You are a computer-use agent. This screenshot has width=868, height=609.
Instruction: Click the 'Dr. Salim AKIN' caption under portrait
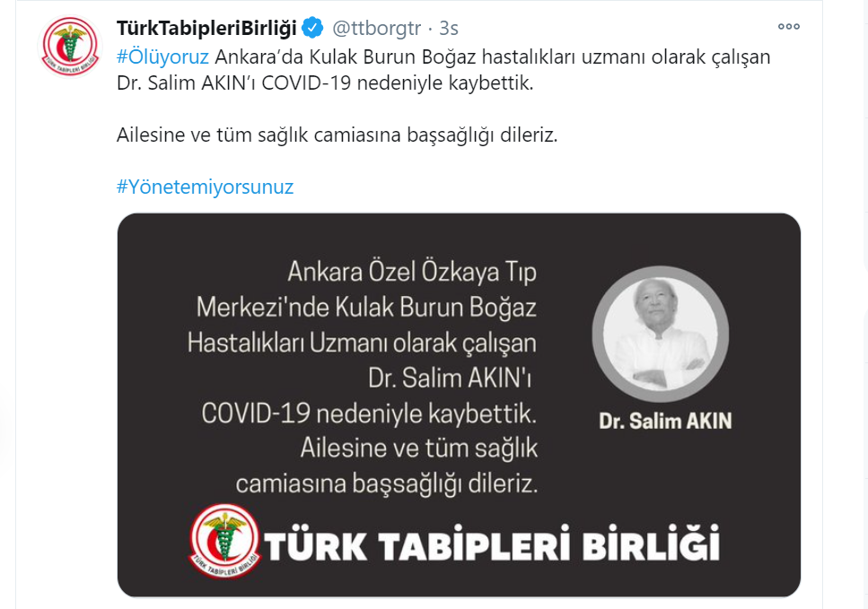tap(665, 421)
